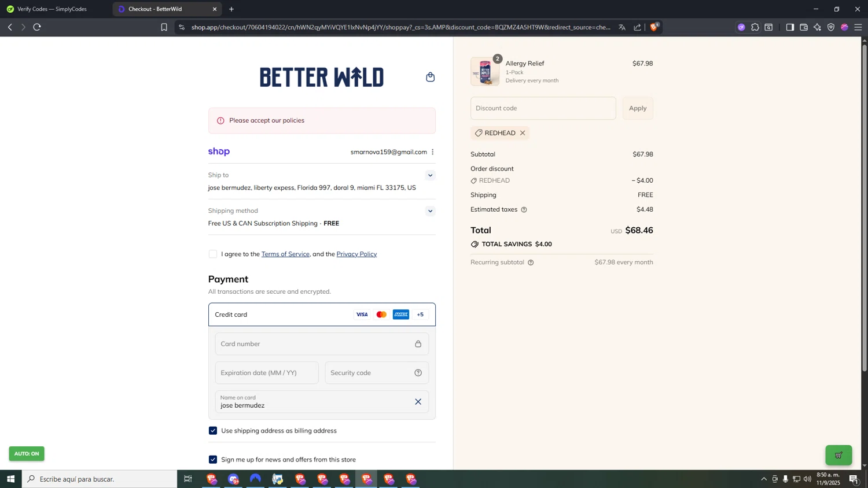This screenshot has height=488, width=868.
Task: Click the smarnova159@gmail.com email text
Action: [x=388, y=152]
